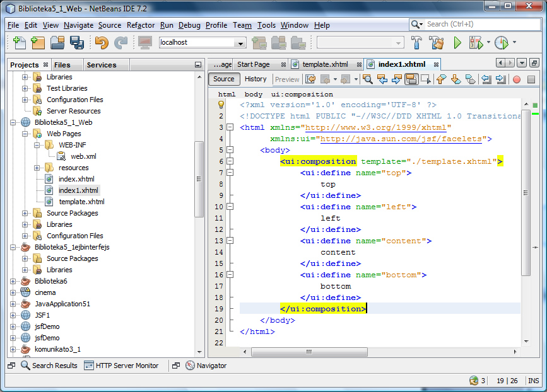547x392 pixels.
Task: Click the Profile Project clock icon
Action: click(502, 42)
